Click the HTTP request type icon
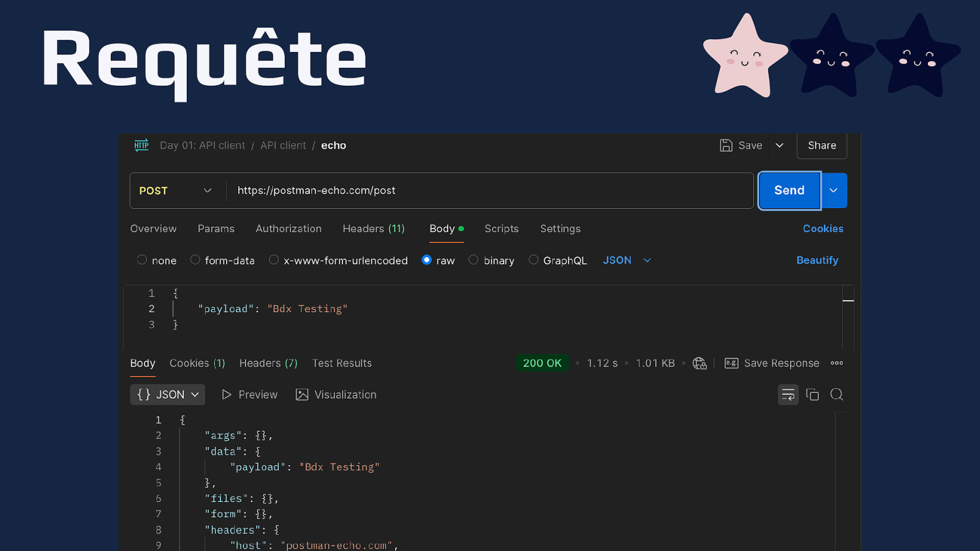This screenshot has width=980, height=551. click(x=141, y=145)
